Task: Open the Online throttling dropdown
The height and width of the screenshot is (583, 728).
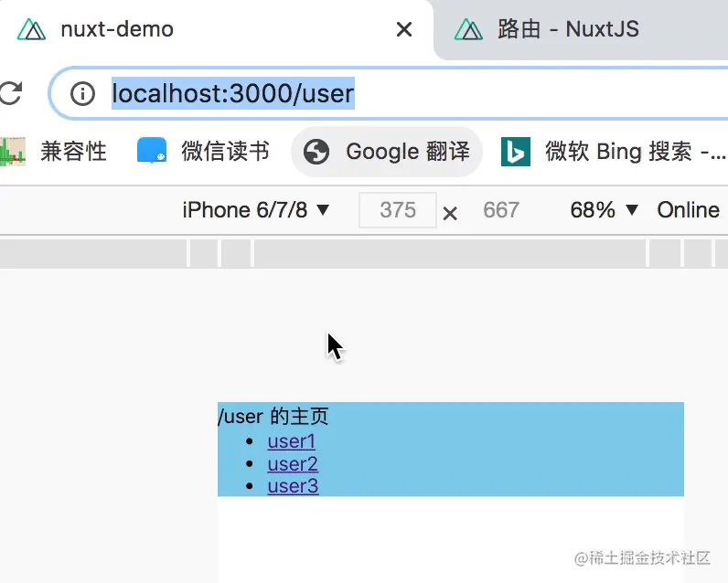Action: pos(688,210)
